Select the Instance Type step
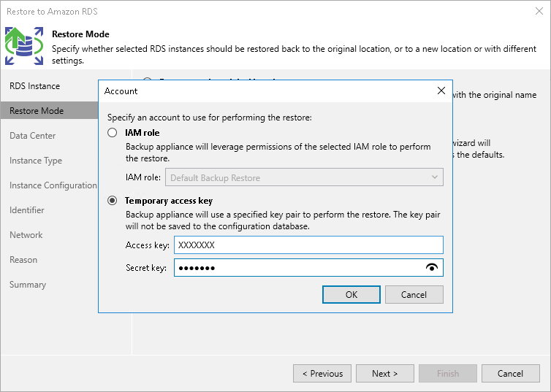Screen dimensions: 551x392 pyautogui.click(x=36, y=161)
